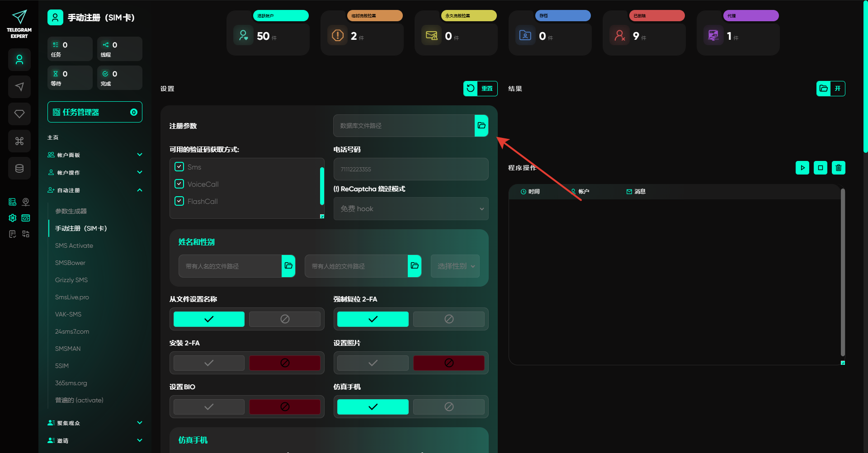Image resolution: width=868 pixels, height=453 pixels.
Task: Click the command symbol sidebar icon
Action: [x=19, y=141]
